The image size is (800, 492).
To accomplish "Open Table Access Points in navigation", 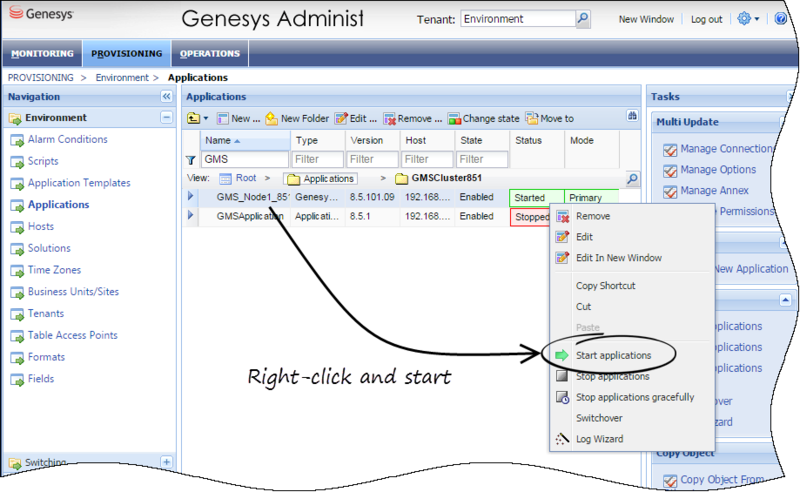I will click(72, 335).
